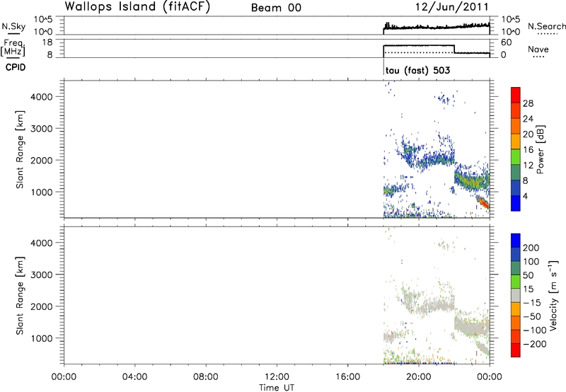This screenshot has height=392, width=566.
Task: Click the red swatch of the power colorbar
Action: (x=516, y=95)
